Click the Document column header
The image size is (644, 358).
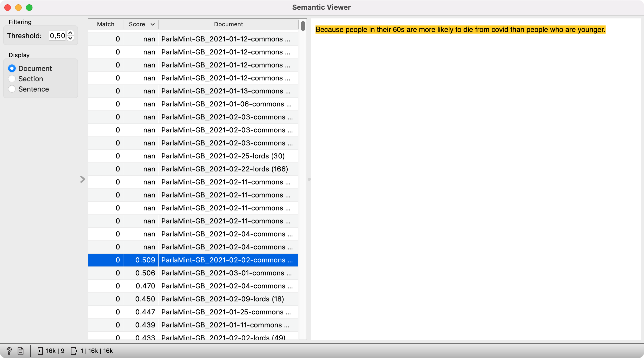click(x=228, y=24)
